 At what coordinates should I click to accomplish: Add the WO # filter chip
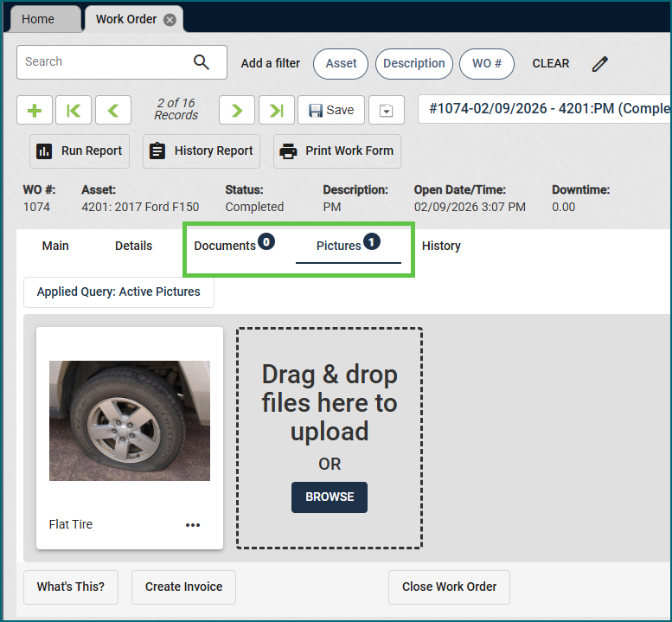[487, 63]
